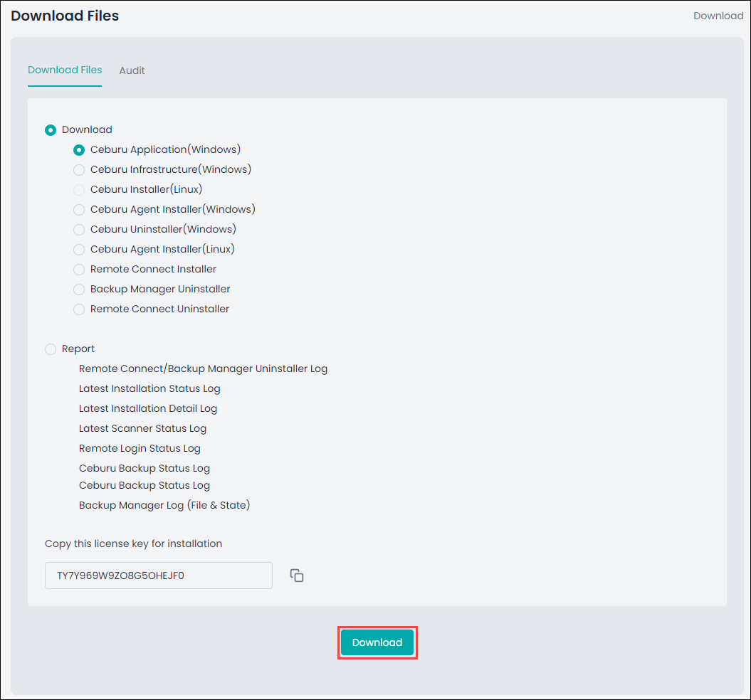Image resolution: width=751 pixels, height=700 pixels.
Task: Select Remote Connect Uninstaller option
Action: (x=79, y=309)
